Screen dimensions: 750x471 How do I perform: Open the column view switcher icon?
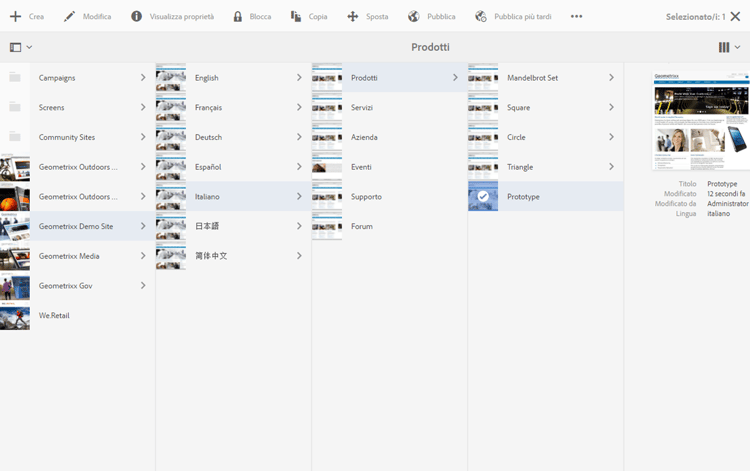[724, 47]
